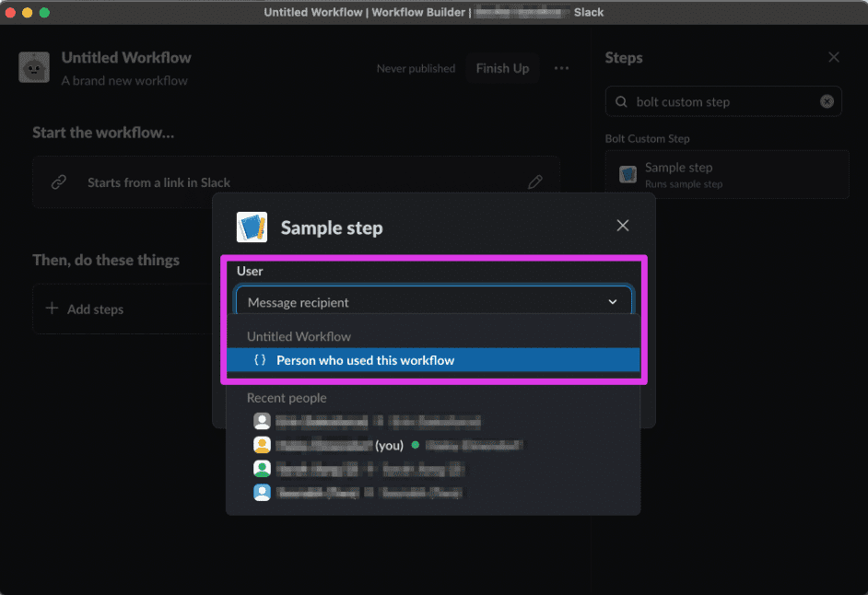
Task: Click the workflow avatar beside 'Untitled Workflow'
Action: (x=33, y=67)
